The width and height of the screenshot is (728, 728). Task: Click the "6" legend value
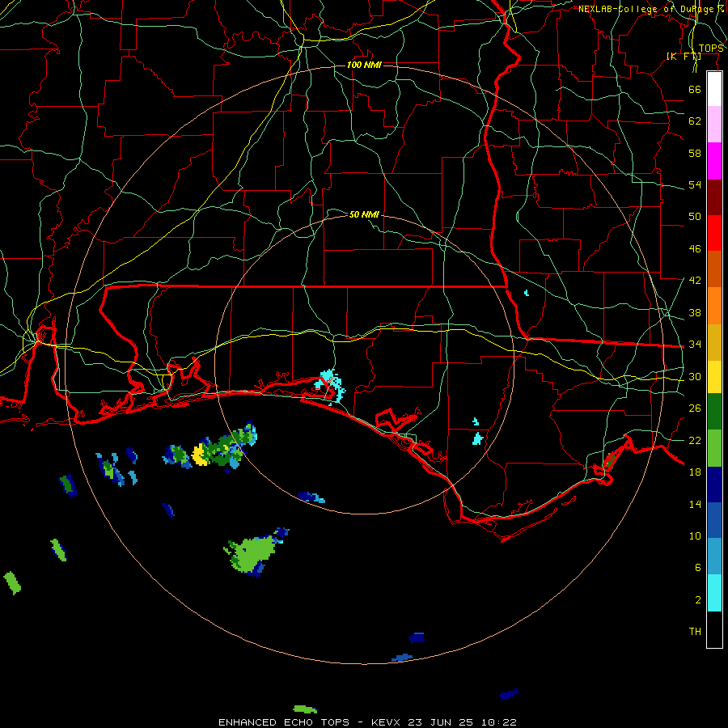(698, 568)
